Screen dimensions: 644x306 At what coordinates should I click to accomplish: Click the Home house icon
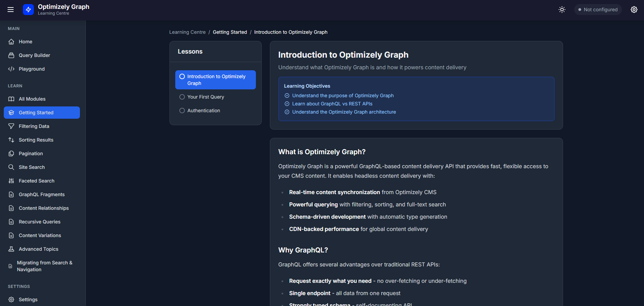click(11, 42)
